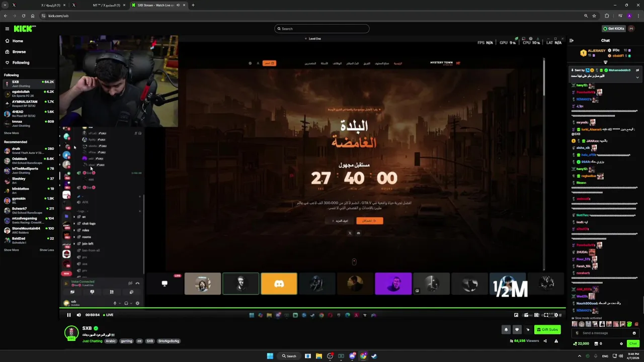Image resolution: width=644 pixels, height=362 pixels.
Task: Click the Kick search field
Action: click(x=322, y=29)
